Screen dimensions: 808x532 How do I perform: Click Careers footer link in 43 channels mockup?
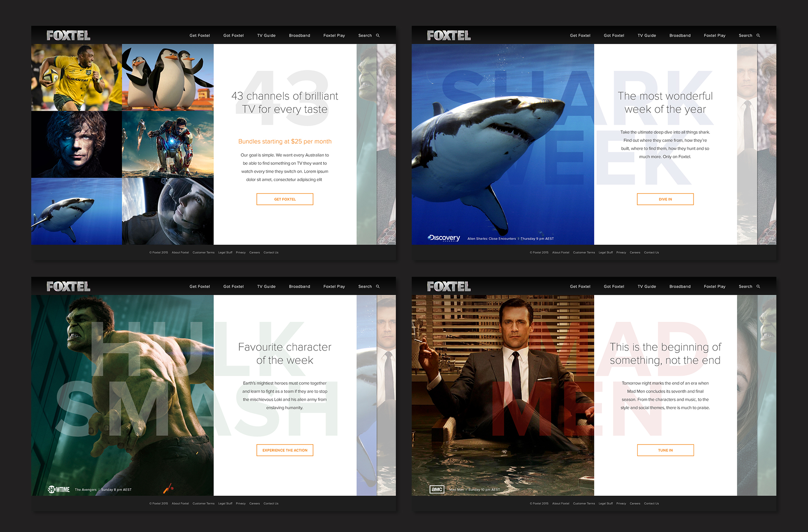coord(254,252)
